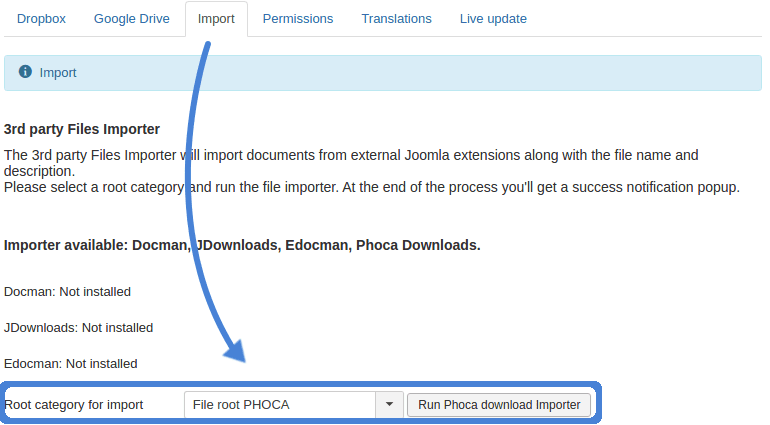This screenshot has width=770, height=425.
Task: Open the Translations tab
Action: click(396, 18)
